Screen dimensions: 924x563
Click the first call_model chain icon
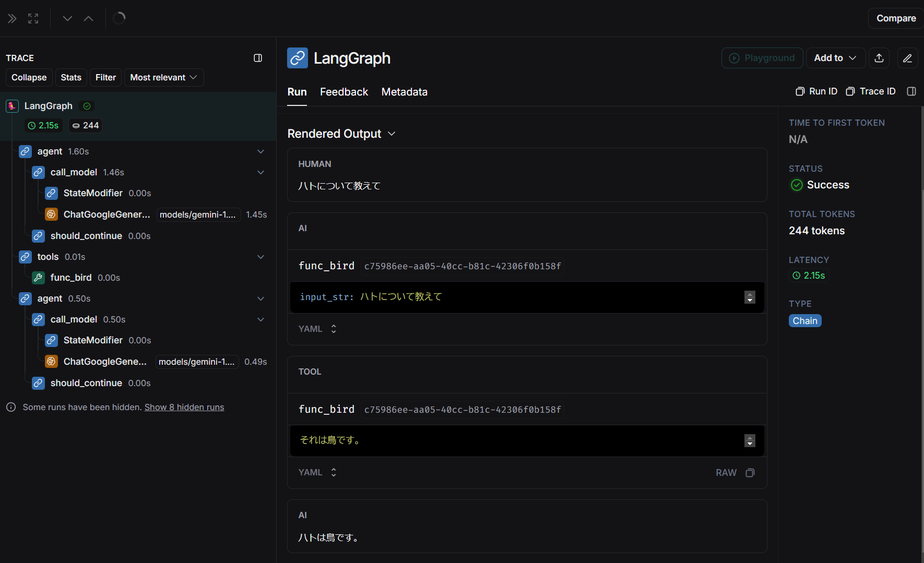click(x=39, y=172)
